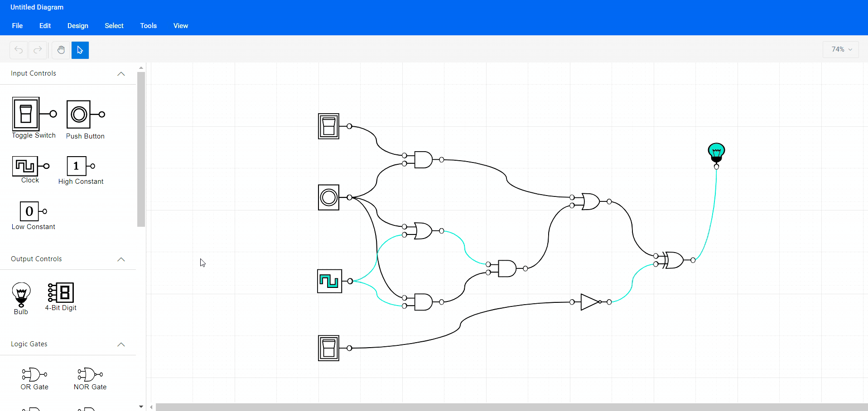
Task: Click the palette vertical scrollbar thumb
Action: point(141,149)
